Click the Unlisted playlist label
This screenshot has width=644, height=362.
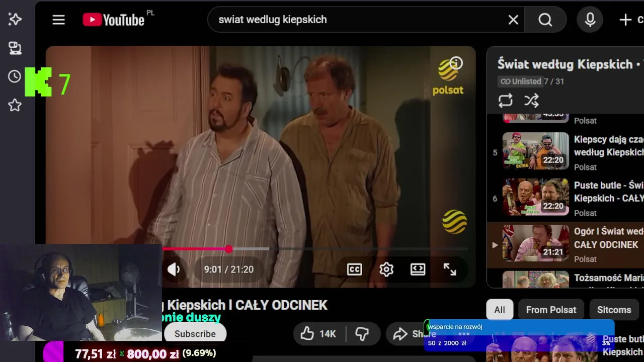pyautogui.click(x=521, y=81)
